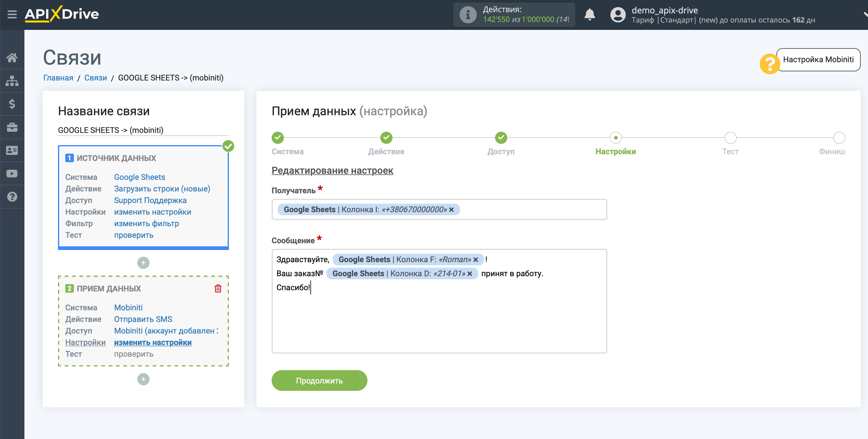The width and height of the screenshot is (868, 439).
Task: Open the Support Поддержка access link
Action: [150, 200]
